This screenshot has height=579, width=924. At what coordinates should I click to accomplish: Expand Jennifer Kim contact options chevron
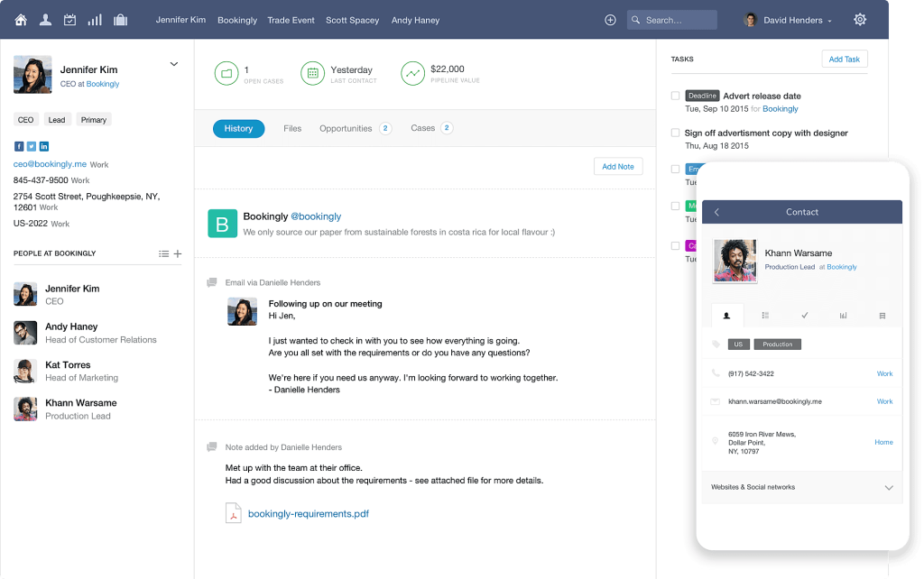[x=174, y=64]
